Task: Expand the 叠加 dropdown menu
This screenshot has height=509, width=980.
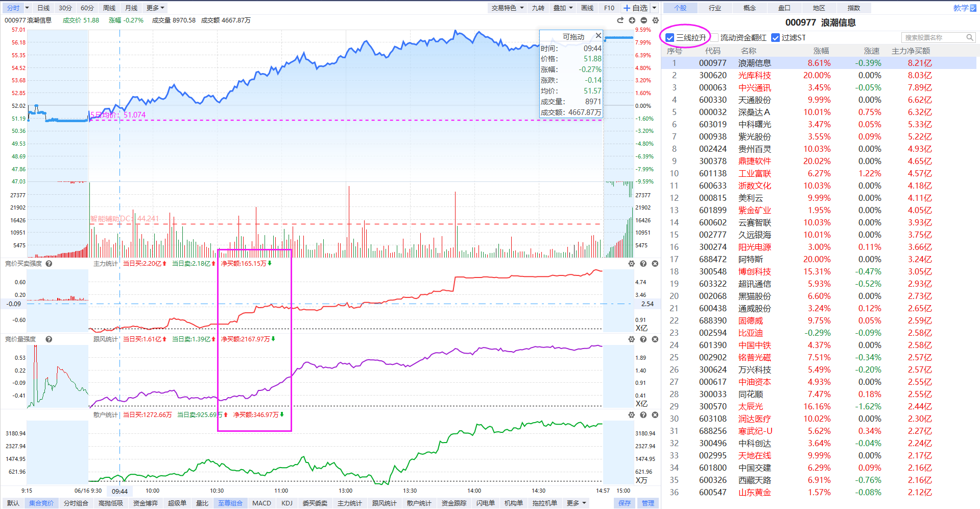Action: (563, 8)
